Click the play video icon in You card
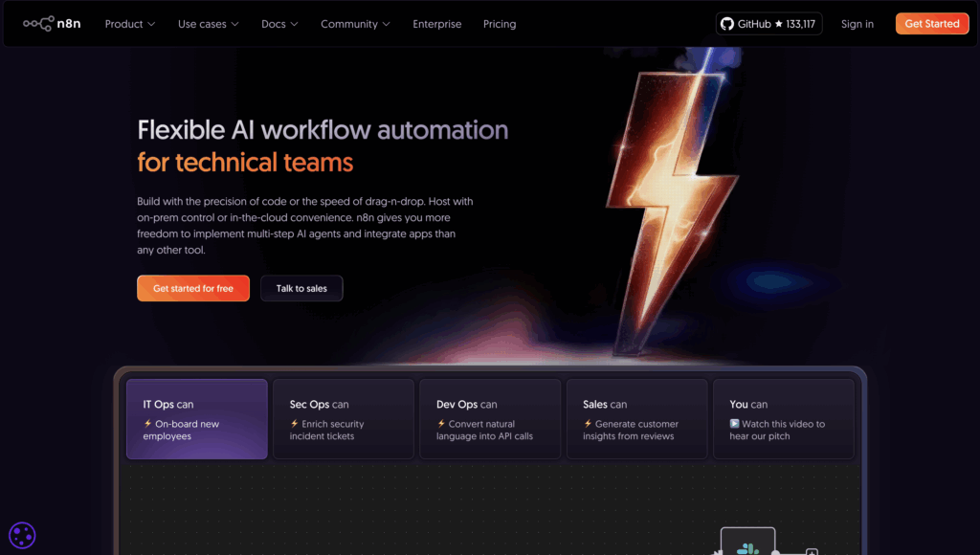The image size is (980, 555). (x=734, y=424)
